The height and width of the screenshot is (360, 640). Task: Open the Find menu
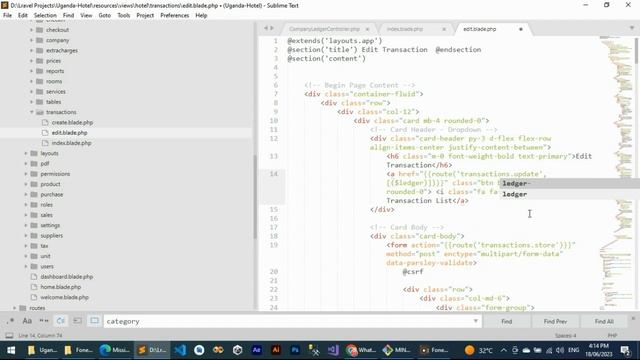(68, 15)
